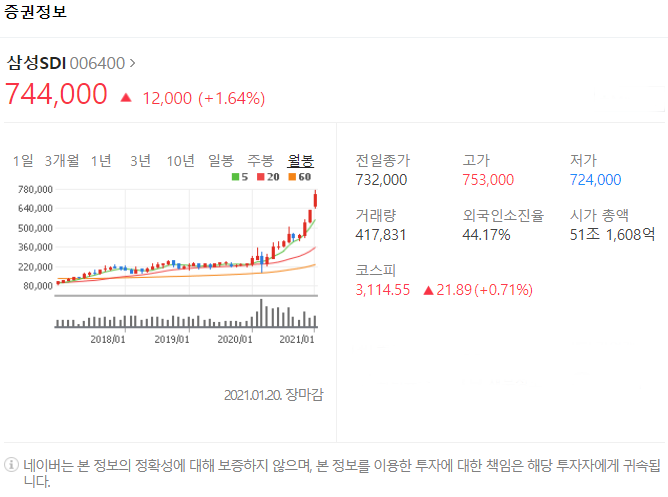Switch chart to 1년 period
This screenshot has width=668, height=497.
coord(101,161)
